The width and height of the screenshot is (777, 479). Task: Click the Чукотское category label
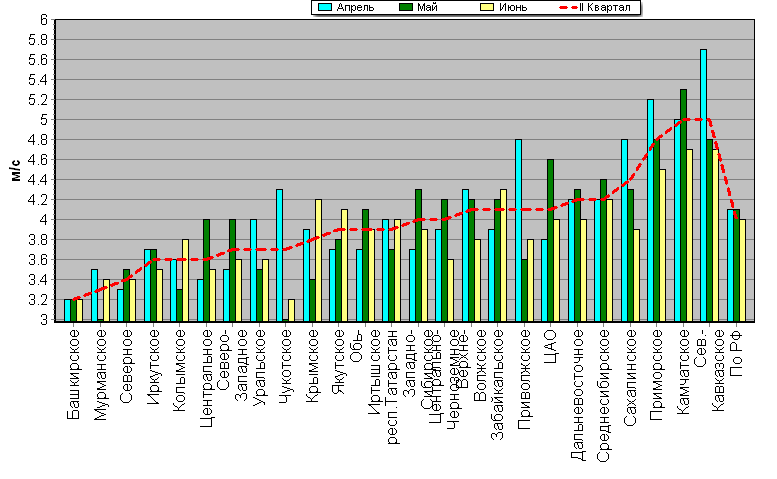coord(285,366)
